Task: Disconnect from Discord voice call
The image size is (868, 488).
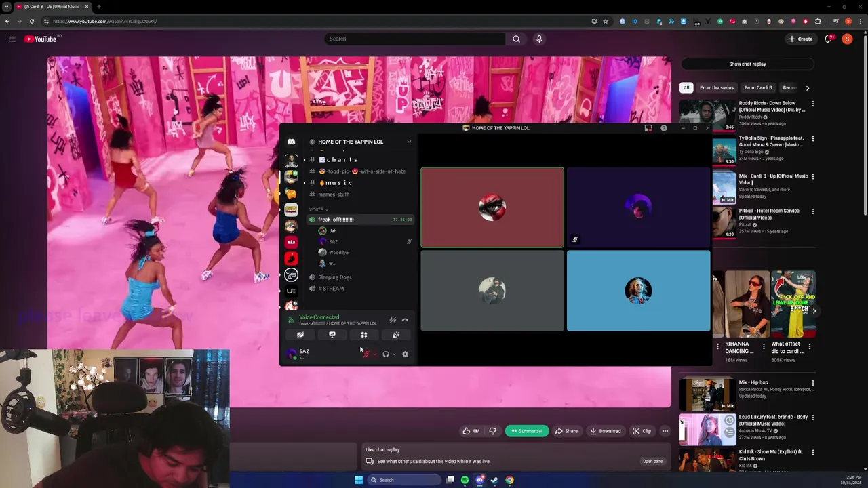Action: [x=405, y=320]
